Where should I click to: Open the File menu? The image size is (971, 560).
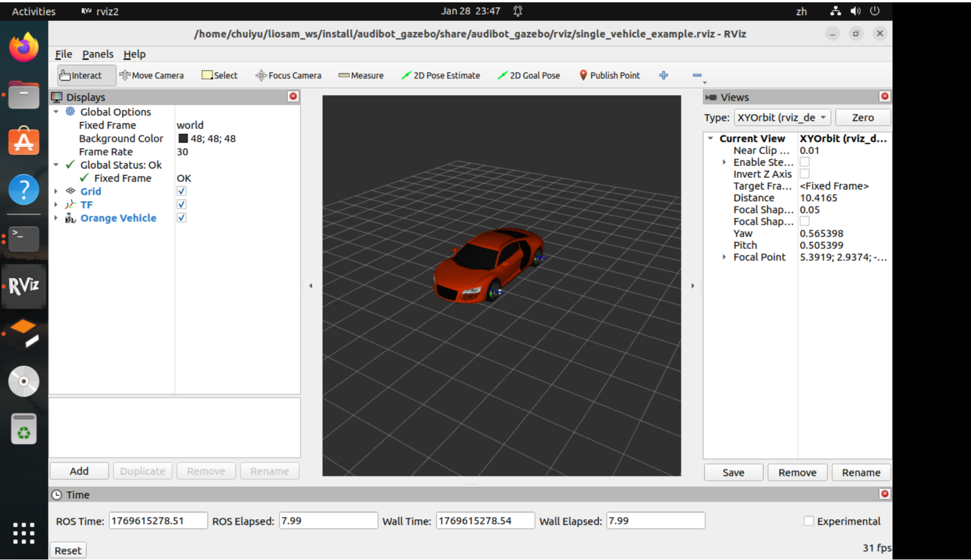(x=63, y=54)
